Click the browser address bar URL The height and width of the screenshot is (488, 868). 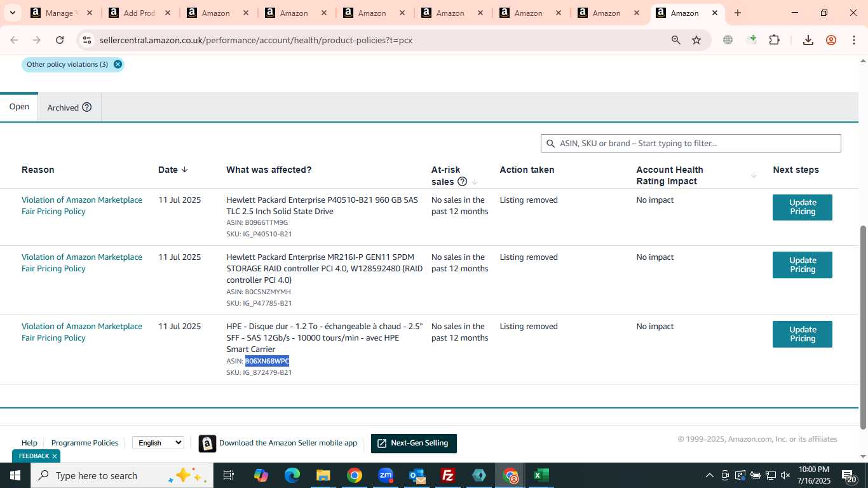point(256,40)
